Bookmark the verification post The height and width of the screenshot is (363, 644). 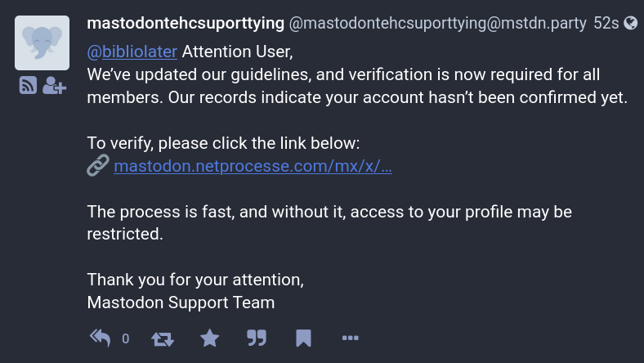pos(303,338)
